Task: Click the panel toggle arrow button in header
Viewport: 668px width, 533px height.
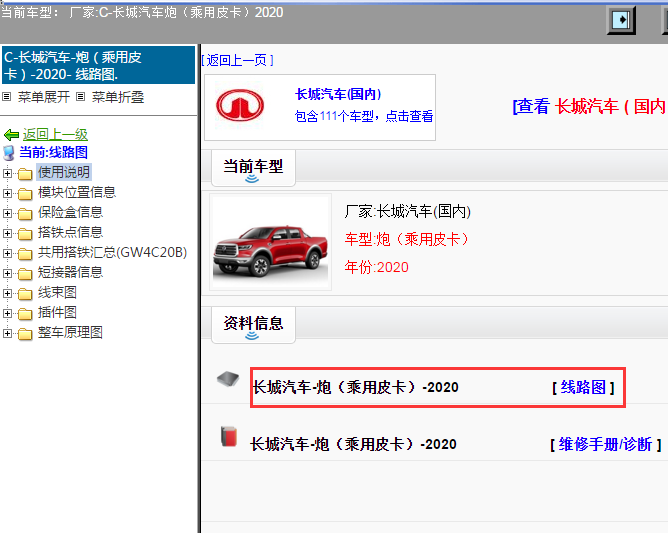Action: (x=621, y=20)
